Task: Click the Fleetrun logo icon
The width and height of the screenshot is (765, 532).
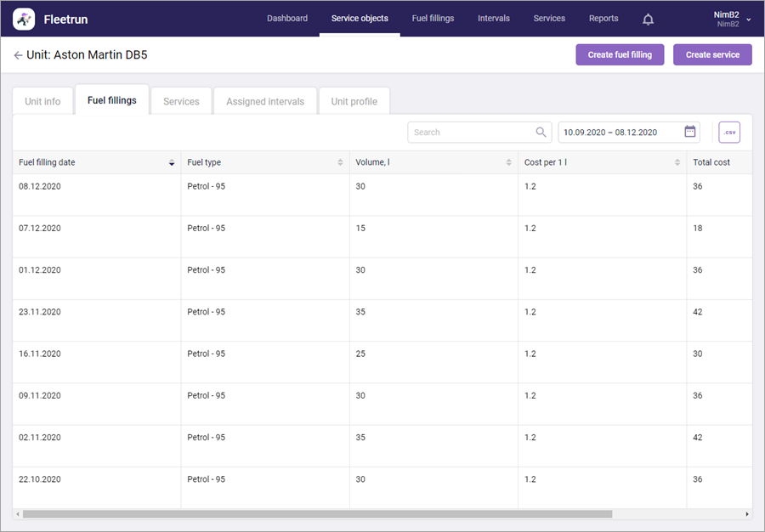Action: click(x=24, y=19)
